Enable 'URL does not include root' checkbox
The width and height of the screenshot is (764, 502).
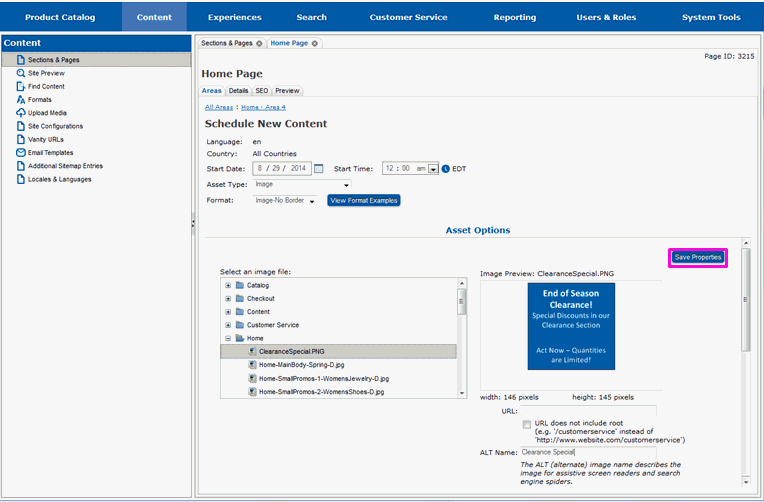click(527, 425)
